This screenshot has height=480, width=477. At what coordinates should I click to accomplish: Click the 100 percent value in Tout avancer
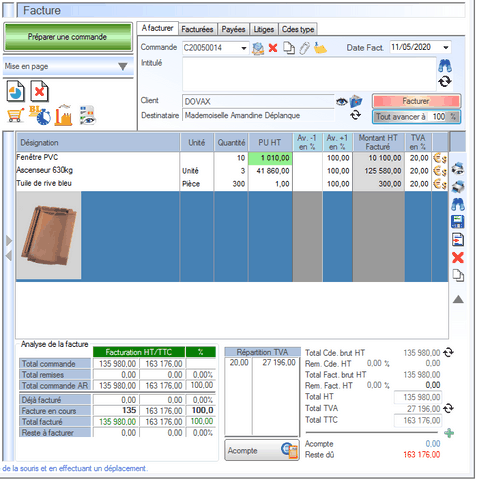pyautogui.click(x=438, y=117)
